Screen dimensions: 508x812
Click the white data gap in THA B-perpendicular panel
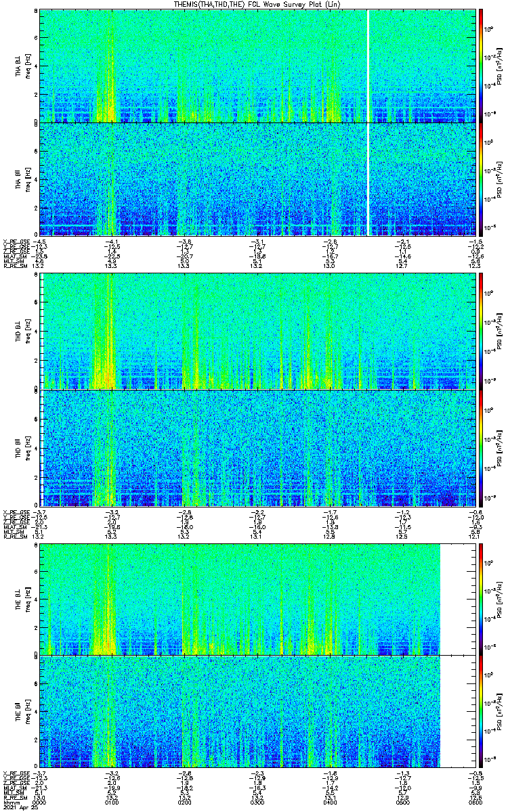point(368,65)
